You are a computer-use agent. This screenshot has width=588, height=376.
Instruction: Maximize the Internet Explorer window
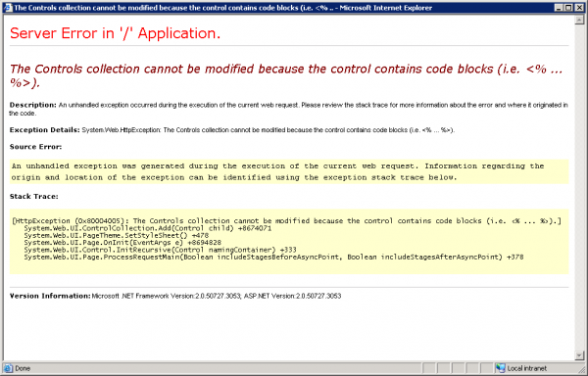568,8
